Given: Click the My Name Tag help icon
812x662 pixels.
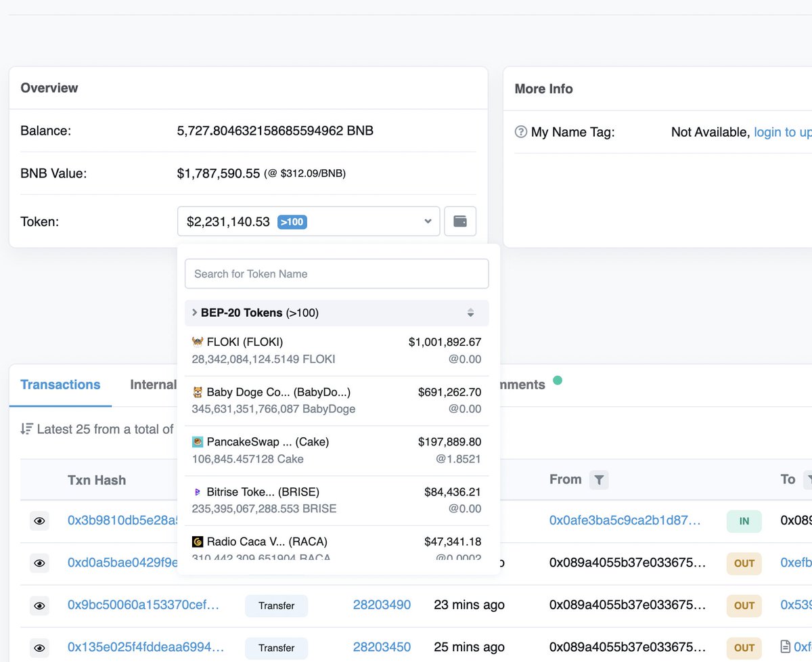Looking at the screenshot, I should [520, 132].
